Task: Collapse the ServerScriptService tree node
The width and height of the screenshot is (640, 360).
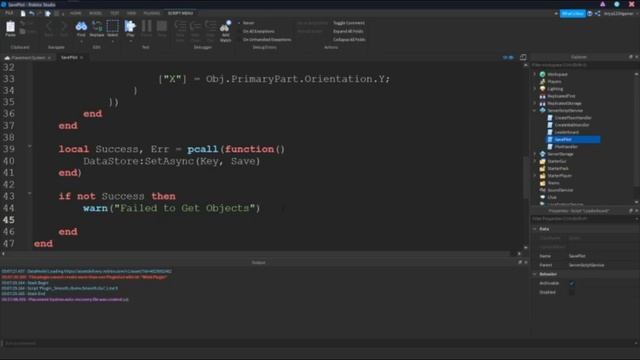Action: pos(535,111)
